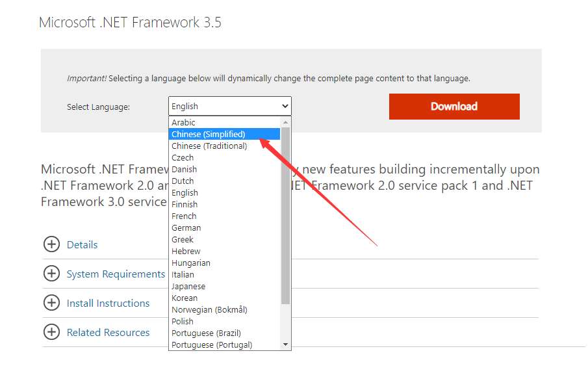Choose Chinese (Simplified) from the language list

[224, 134]
